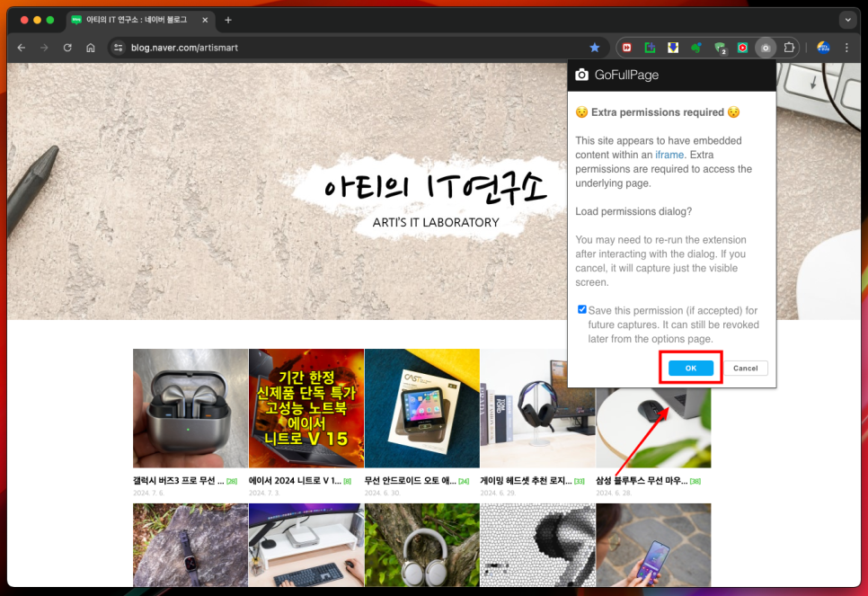Open the tab search chevron
Image resolution: width=868 pixels, height=596 pixels.
coord(847,20)
